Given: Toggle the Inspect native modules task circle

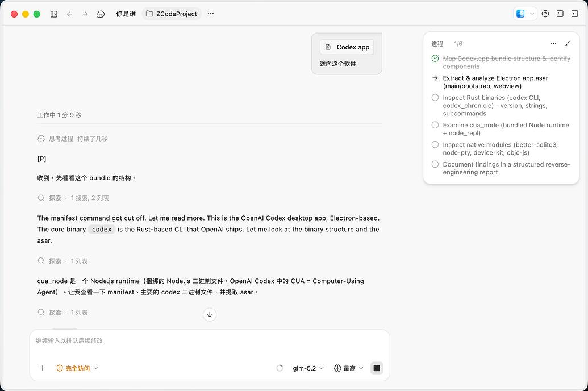Looking at the screenshot, I should point(435,144).
